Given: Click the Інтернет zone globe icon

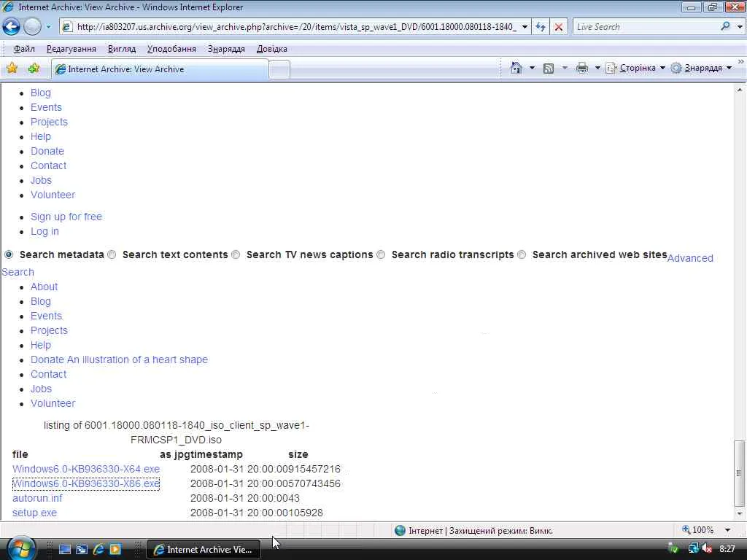Looking at the screenshot, I should point(400,531).
